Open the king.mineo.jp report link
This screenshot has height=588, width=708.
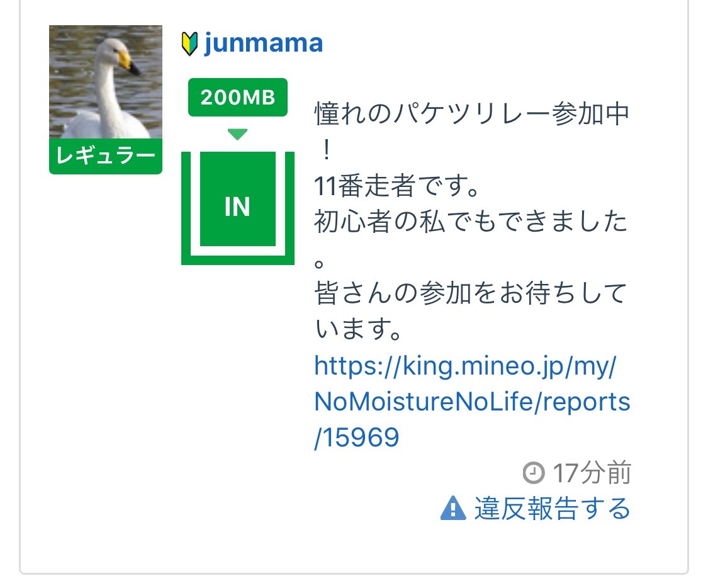464,366
